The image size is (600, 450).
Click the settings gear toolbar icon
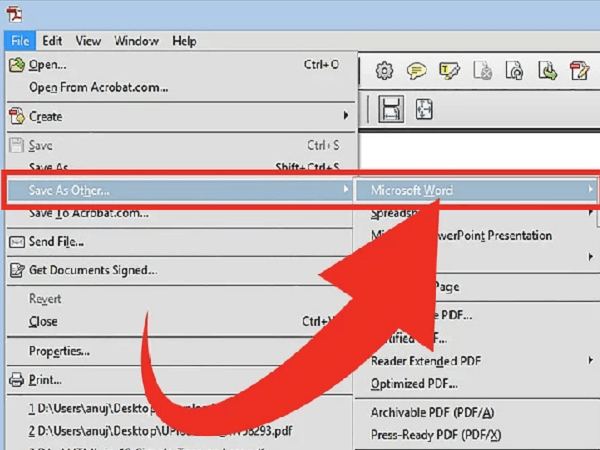[383, 70]
